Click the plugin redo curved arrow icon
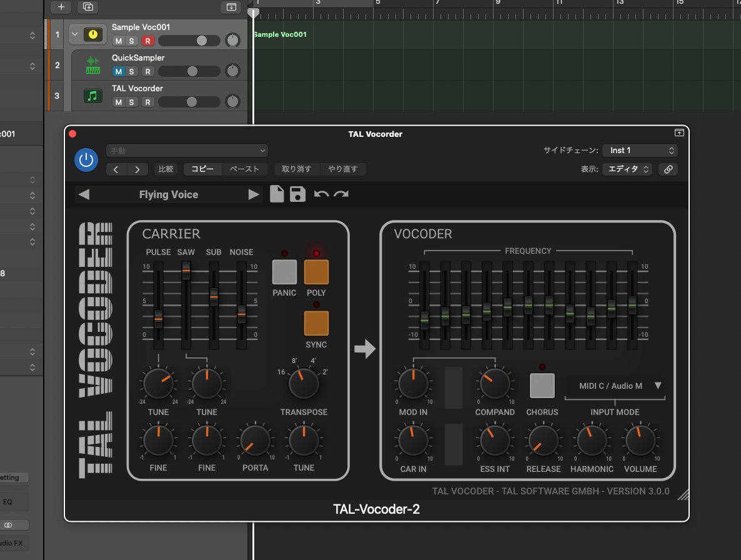The width and height of the screenshot is (741, 560). tap(341, 194)
